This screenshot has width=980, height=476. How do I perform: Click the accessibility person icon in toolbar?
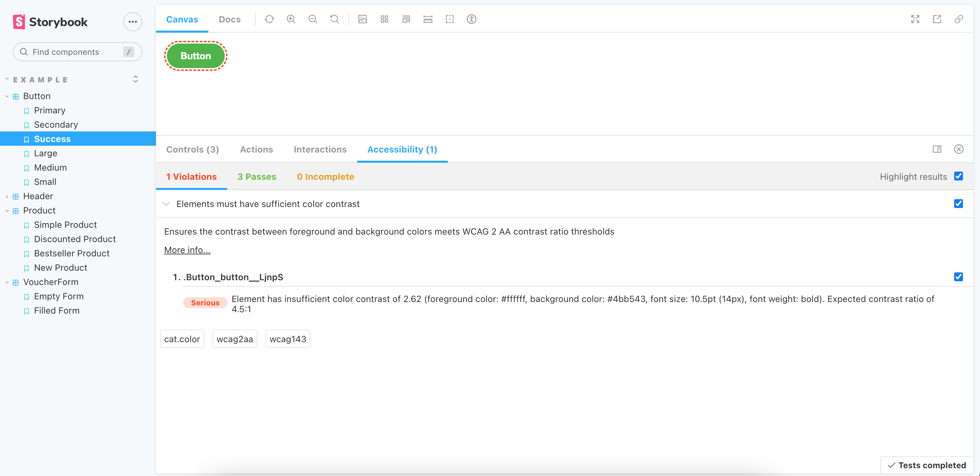(472, 19)
